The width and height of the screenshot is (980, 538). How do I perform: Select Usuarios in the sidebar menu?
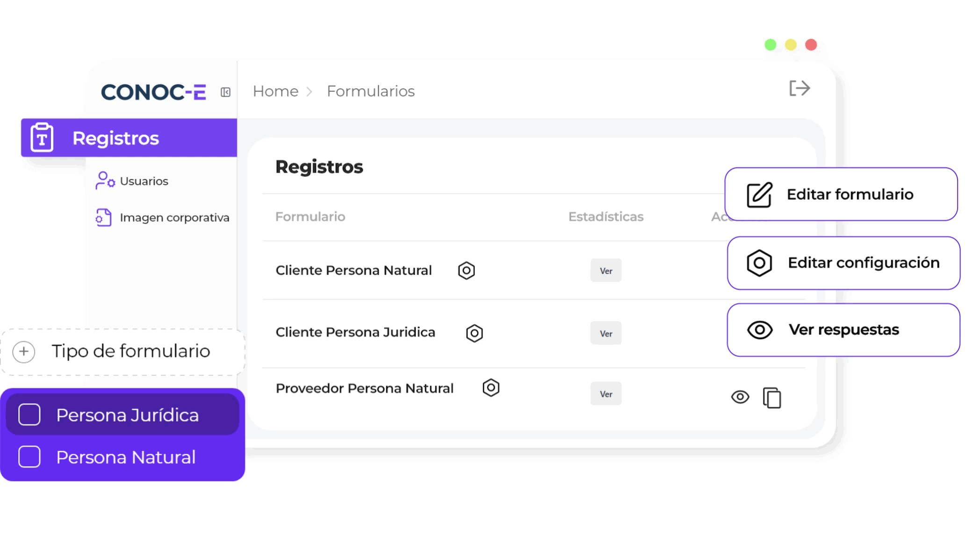144,181
